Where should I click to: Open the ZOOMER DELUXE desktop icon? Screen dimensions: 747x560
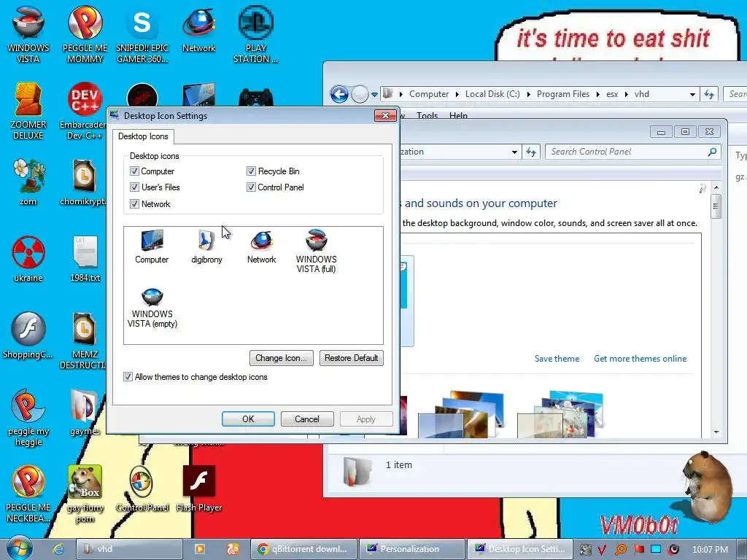pyautogui.click(x=28, y=111)
